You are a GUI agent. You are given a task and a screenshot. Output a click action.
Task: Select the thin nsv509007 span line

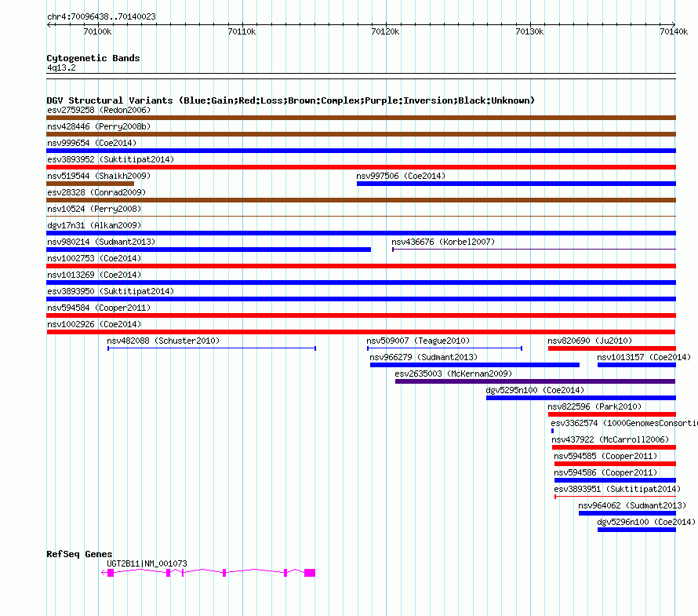(445, 348)
